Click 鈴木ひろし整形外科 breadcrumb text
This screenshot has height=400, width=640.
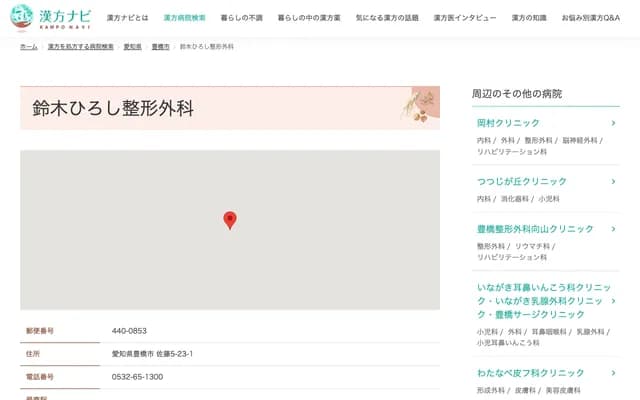207,47
